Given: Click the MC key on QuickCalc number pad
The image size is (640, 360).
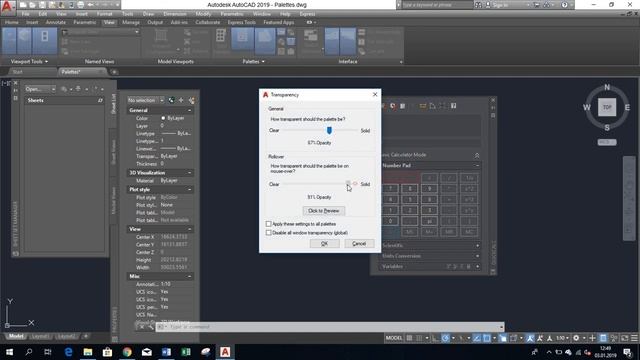Looking at the screenshot, I should click(469, 232).
